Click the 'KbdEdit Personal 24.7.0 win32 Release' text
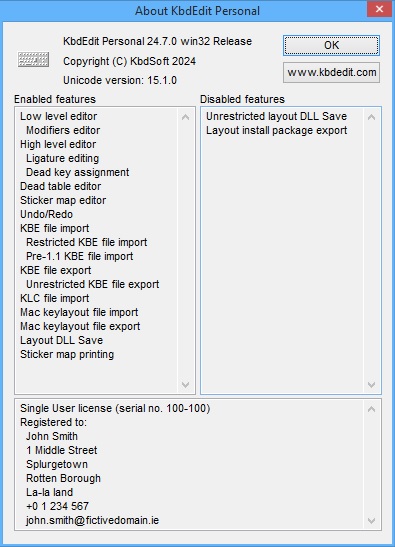Viewport: 395px width, 547px height. (x=157, y=41)
